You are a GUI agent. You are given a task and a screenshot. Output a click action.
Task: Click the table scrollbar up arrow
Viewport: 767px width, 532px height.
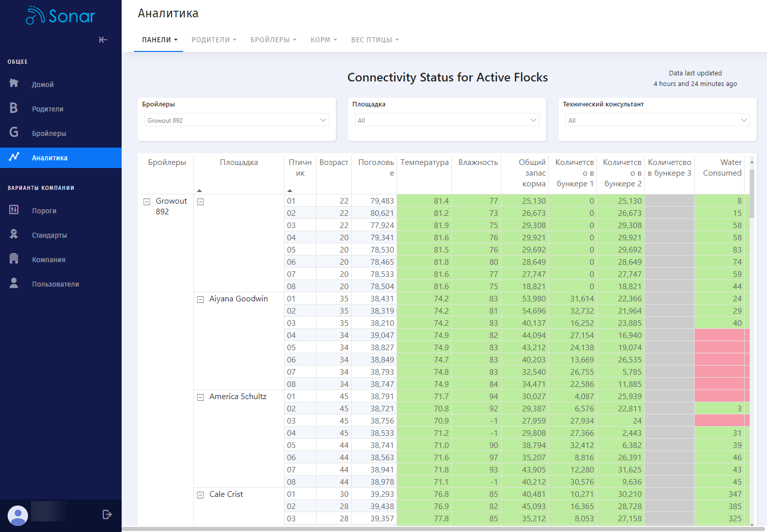752,162
